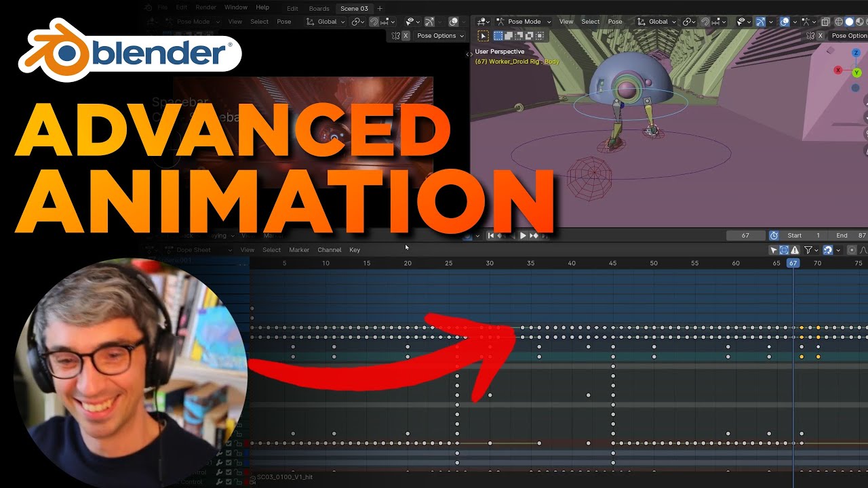Toggle Dope Sheet keyframe snapping icon

coord(827,250)
